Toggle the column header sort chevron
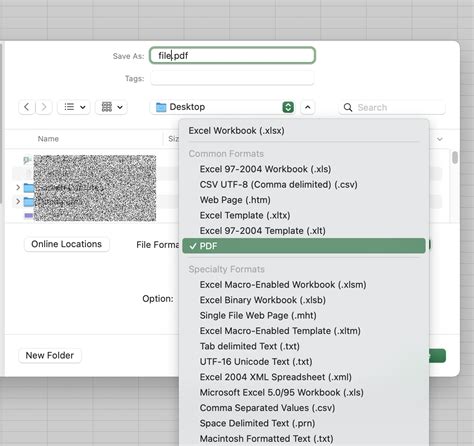The height and width of the screenshot is (446, 474). click(x=440, y=139)
